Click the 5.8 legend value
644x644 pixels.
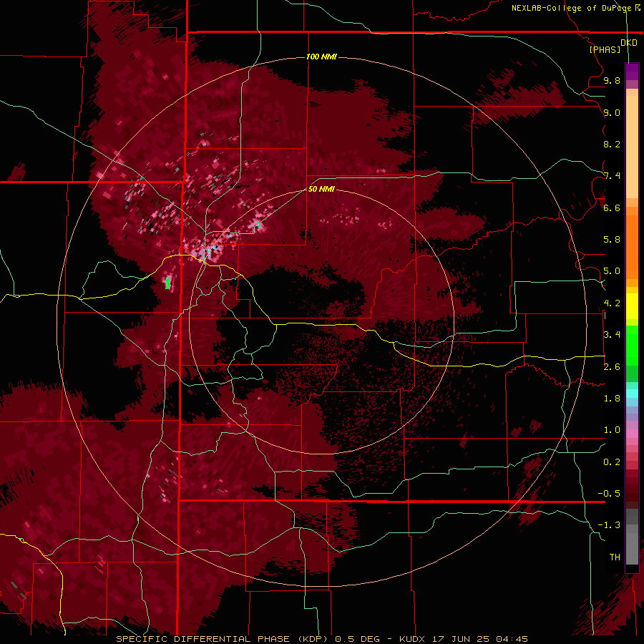612,240
